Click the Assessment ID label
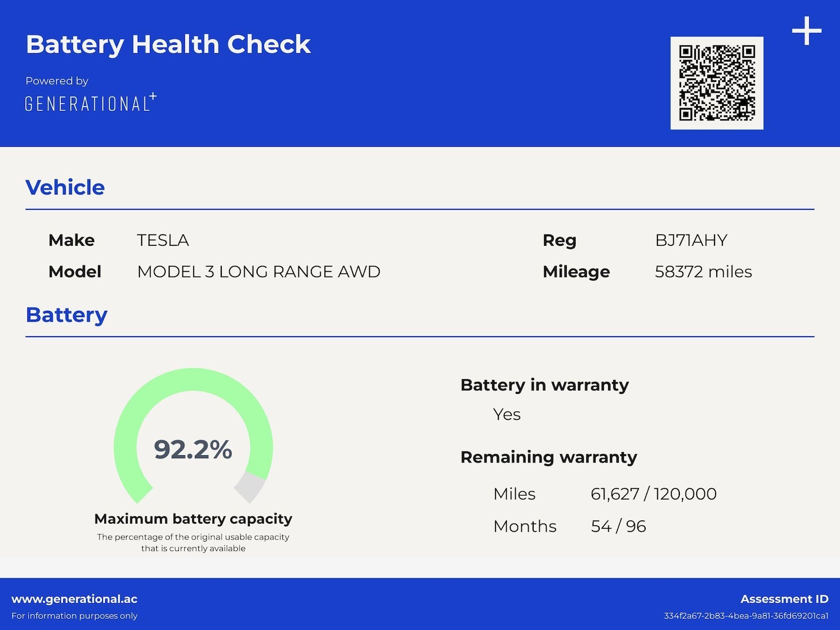 [x=785, y=599]
